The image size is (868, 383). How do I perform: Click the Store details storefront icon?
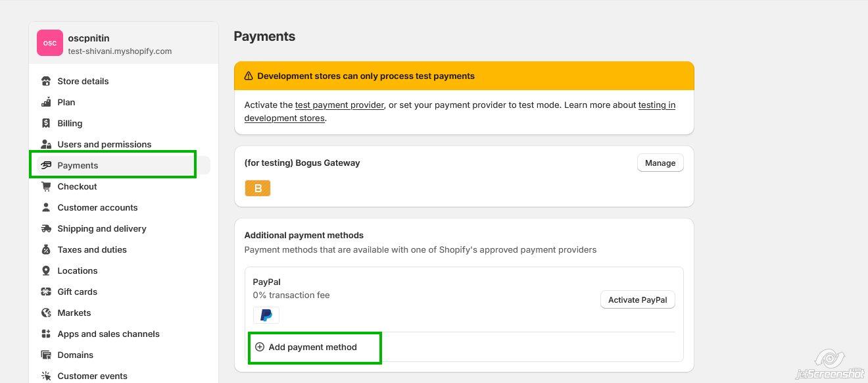(46, 82)
